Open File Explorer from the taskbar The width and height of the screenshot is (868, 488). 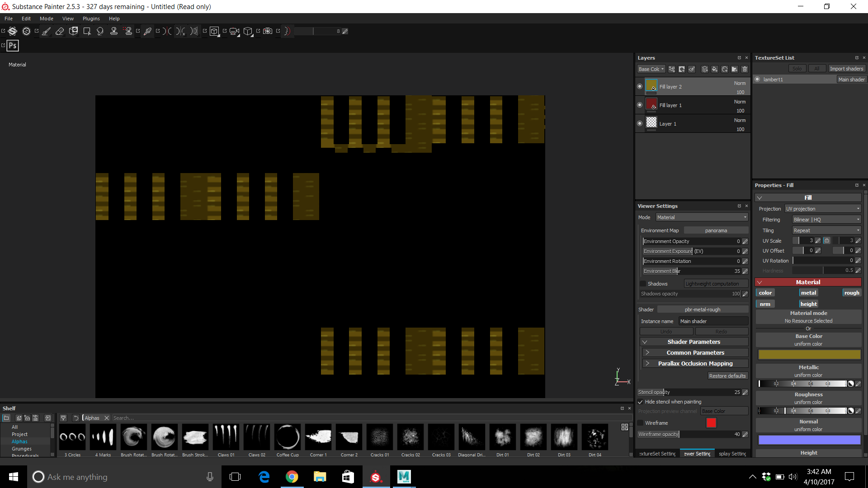[320, 477]
